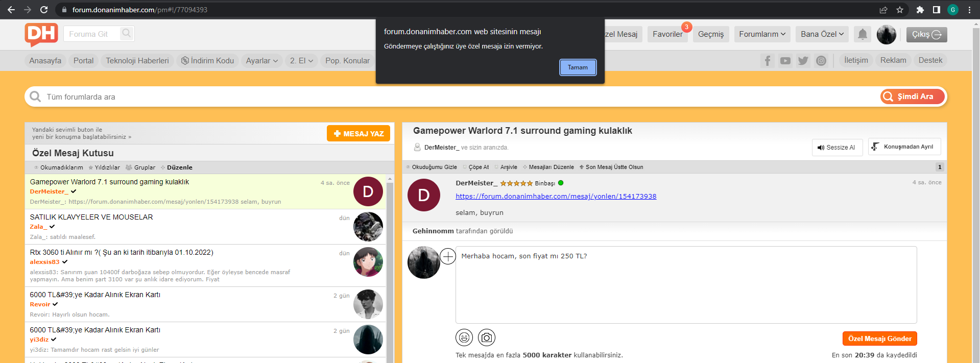980x363 pixels.
Task: Open the browser extensions puzzle icon
Action: coord(920,10)
